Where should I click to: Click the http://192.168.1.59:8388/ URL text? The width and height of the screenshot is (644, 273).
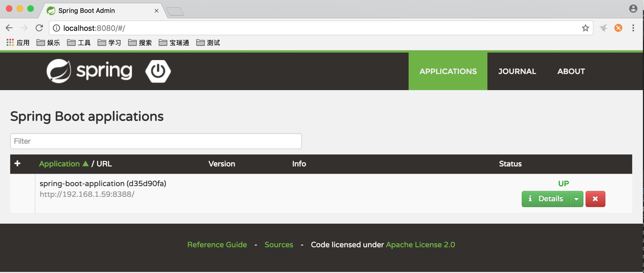point(87,194)
